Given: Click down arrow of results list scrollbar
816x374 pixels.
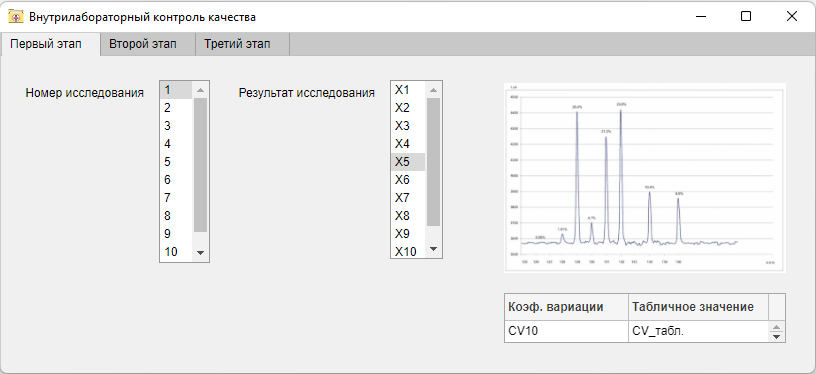Looking at the screenshot, I should pyautogui.click(x=434, y=250).
